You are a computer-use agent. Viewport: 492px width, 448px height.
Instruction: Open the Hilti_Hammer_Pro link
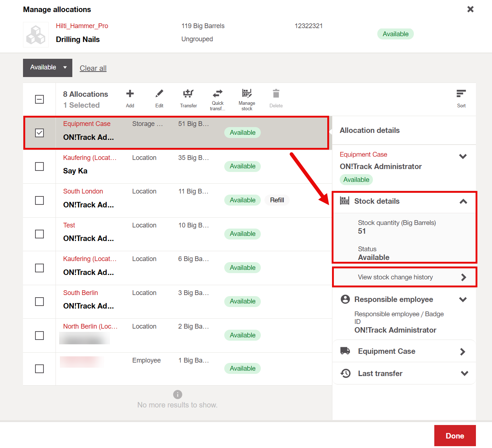(82, 26)
